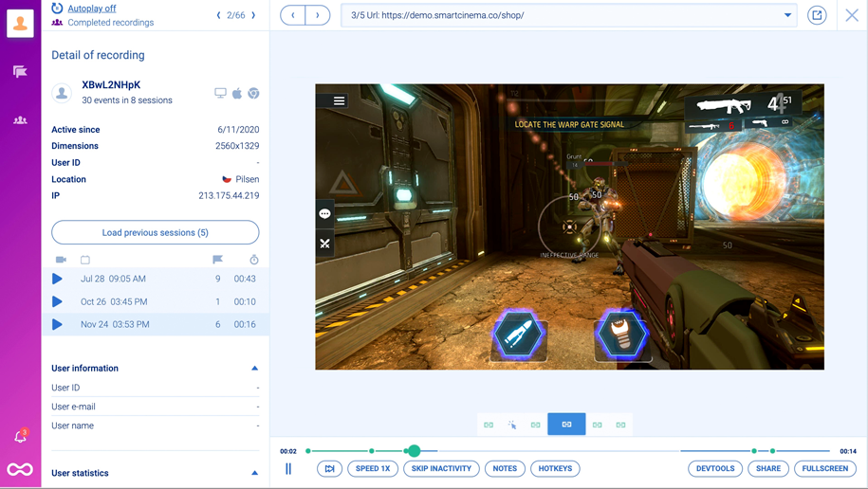This screenshot has height=489, width=868.
Task: Click the User e-mail row
Action: 155,407
